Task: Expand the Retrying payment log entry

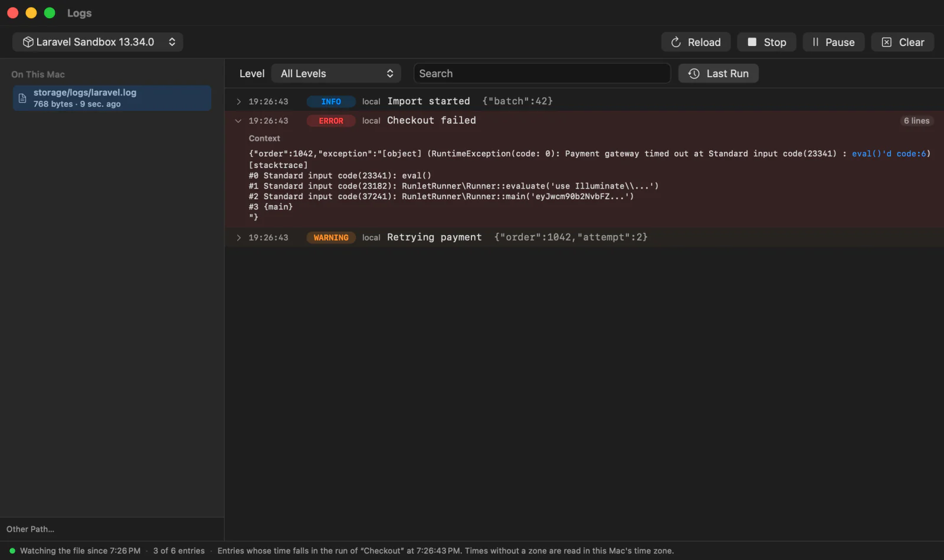Action: 238,238
